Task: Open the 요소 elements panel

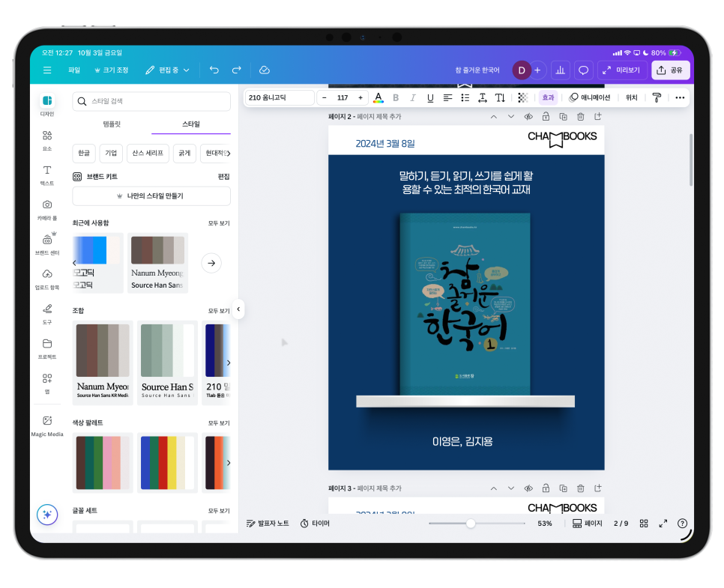Action: point(47,140)
